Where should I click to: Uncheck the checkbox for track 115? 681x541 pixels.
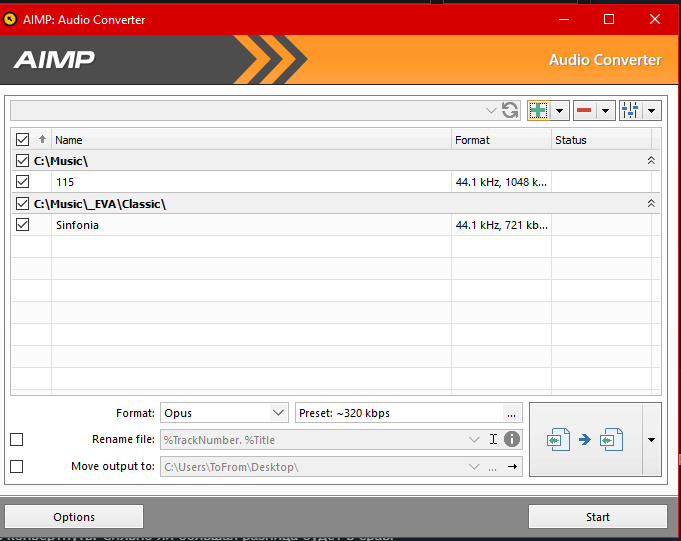(22, 181)
